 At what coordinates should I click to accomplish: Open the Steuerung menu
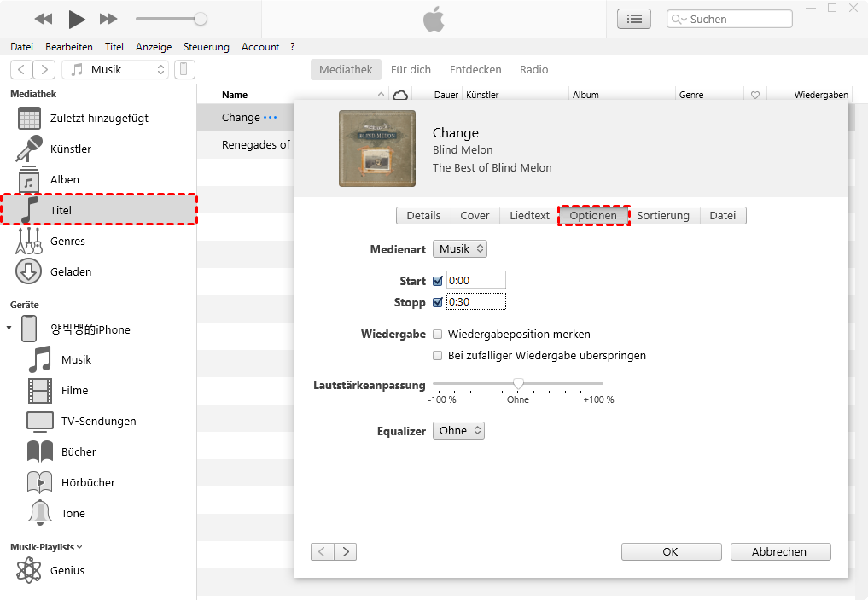click(x=206, y=47)
